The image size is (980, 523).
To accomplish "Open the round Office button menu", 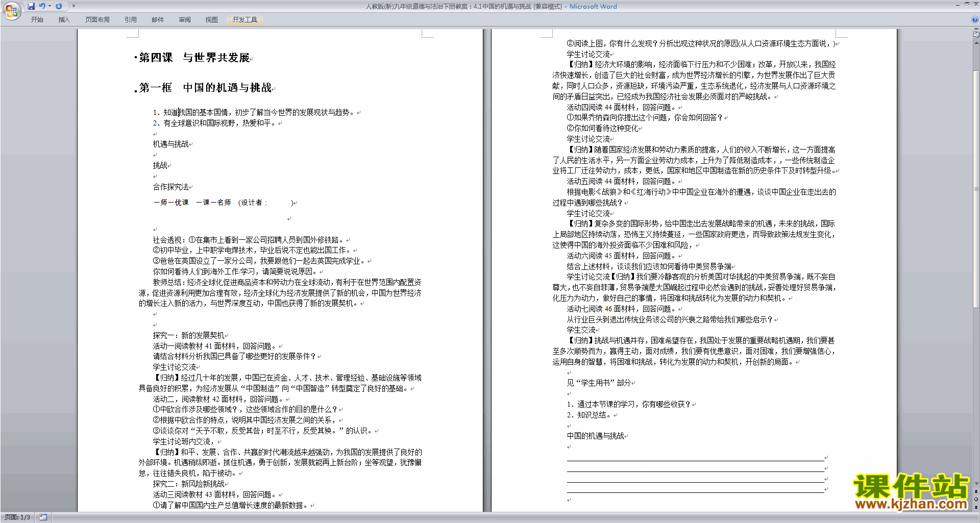I will pos(11,10).
